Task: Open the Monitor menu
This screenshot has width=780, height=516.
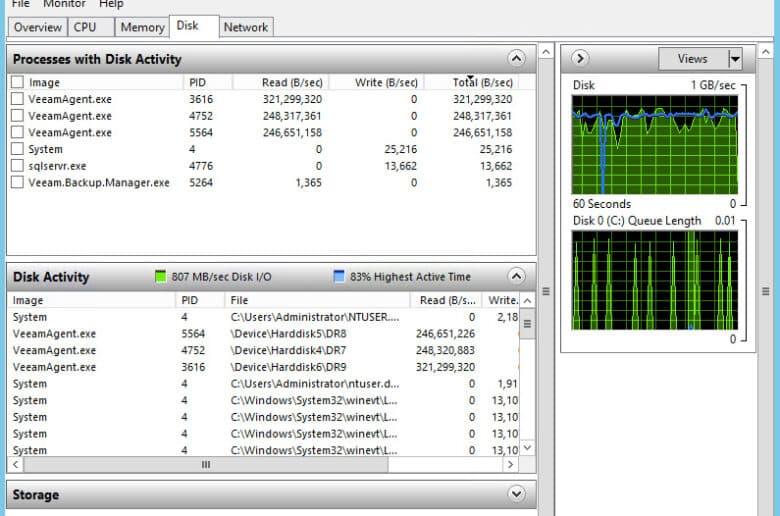Action: [x=64, y=4]
